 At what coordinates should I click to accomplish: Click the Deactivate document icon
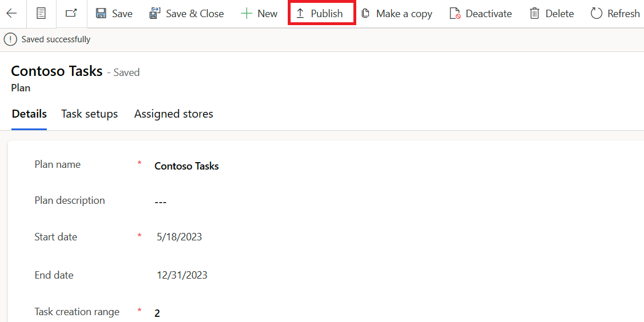coord(454,14)
